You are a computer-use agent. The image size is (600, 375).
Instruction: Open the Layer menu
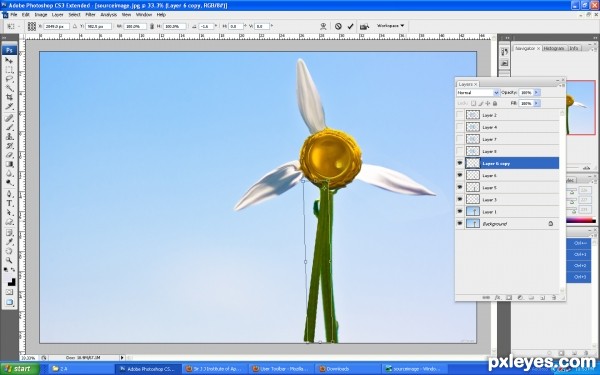[x=57, y=15]
